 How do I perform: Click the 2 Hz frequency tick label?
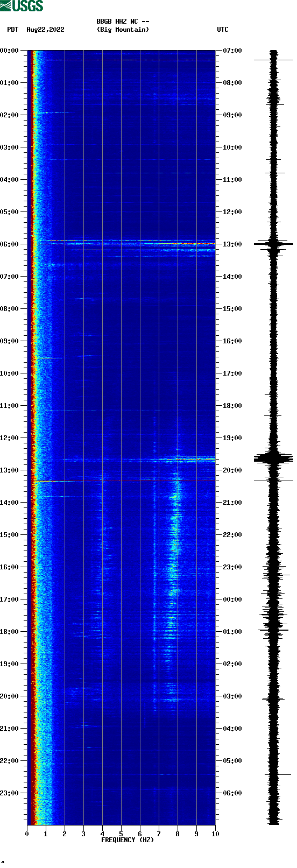point(65,834)
